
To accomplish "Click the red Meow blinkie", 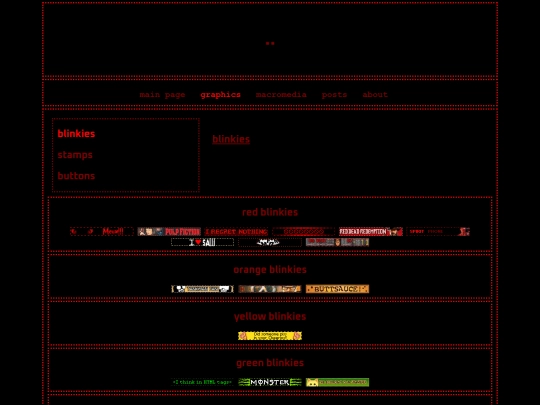I will [x=102, y=231].
